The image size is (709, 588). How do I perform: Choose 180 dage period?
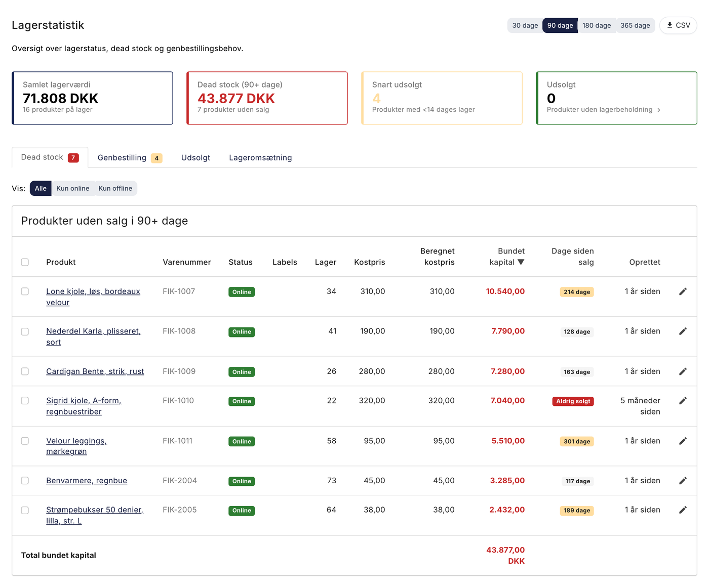pyautogui.click(x=597, y=25)
